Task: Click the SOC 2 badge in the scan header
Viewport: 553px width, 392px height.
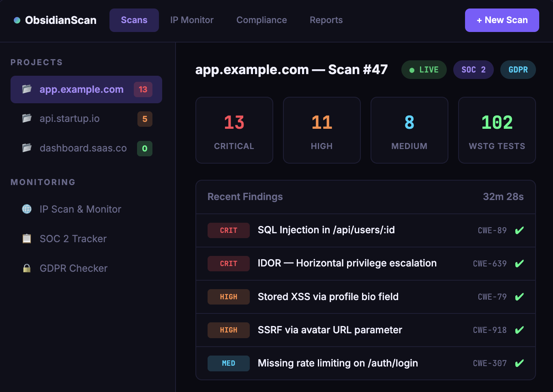Action: pos(474,70)
